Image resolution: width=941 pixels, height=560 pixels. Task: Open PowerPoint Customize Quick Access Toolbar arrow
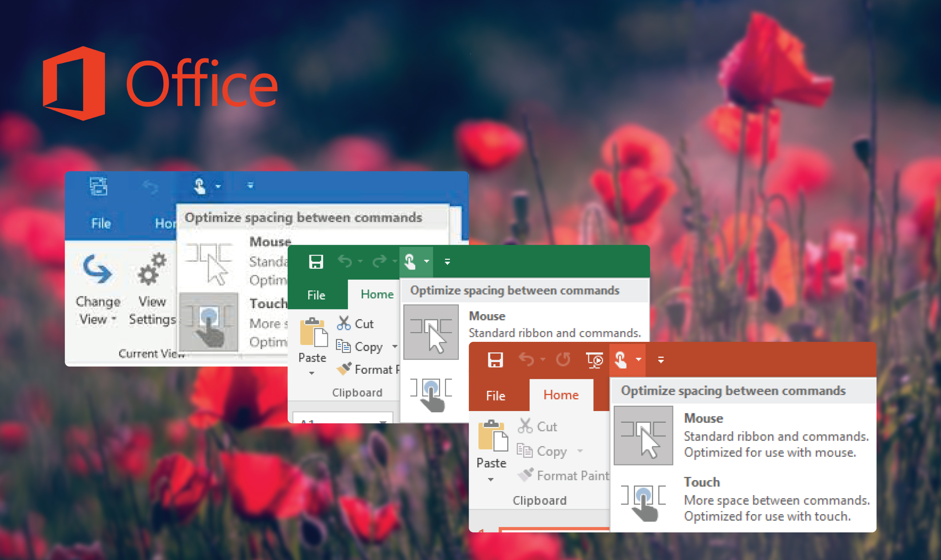(661, 360)
